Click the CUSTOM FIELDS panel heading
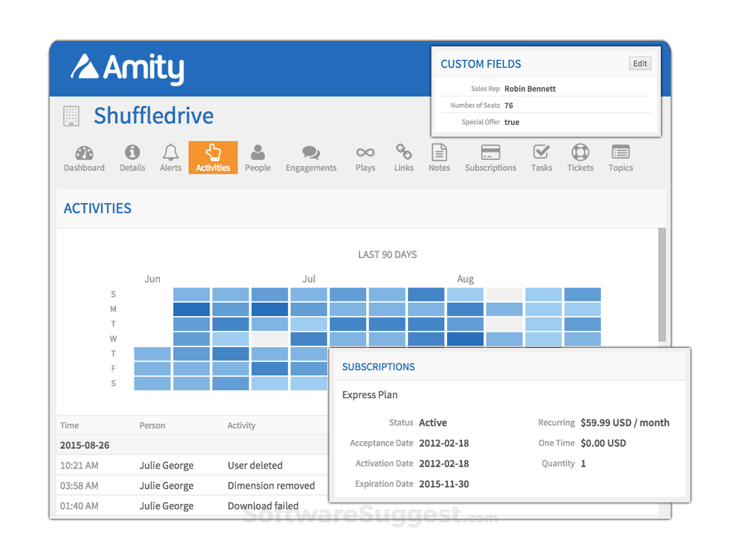This screenshot has width=740, height=560. tap(481, 64)
